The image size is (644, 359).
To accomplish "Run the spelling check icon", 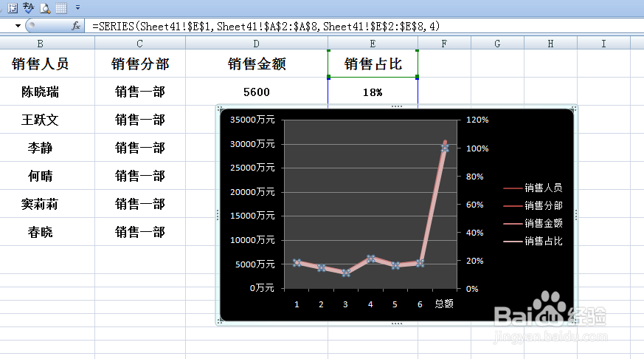I will click(x=28, y=8).
